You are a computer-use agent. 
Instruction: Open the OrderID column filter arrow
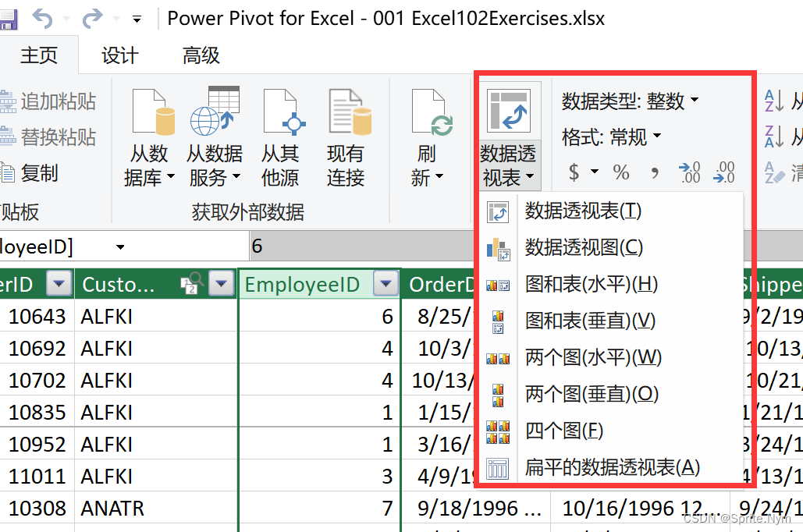(x=59, y=283)
